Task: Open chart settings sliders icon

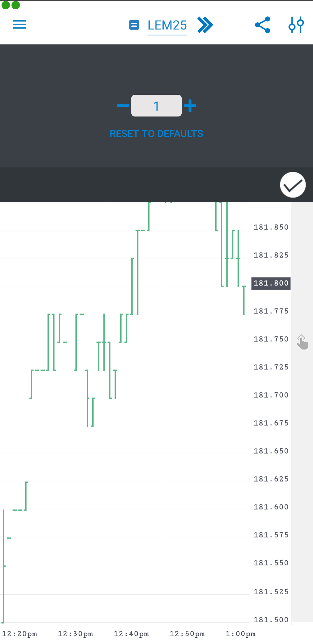Action: (296, 25)
